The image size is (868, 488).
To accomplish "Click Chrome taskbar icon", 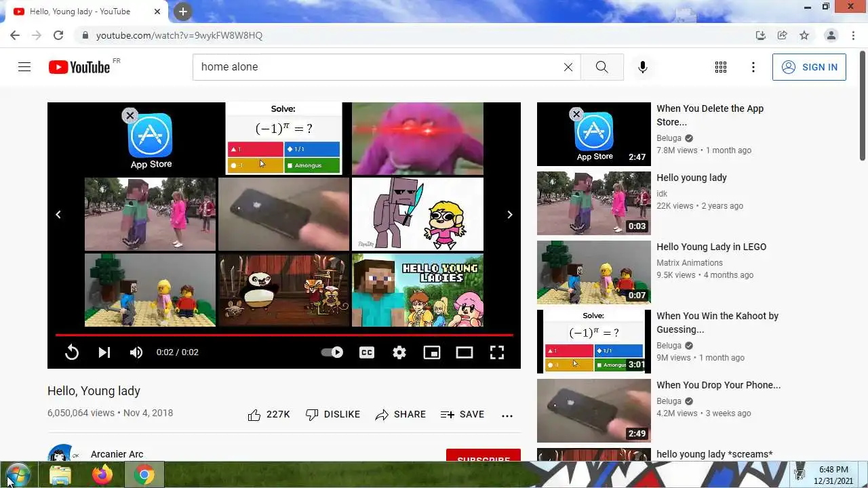I will tap(144, 475).
